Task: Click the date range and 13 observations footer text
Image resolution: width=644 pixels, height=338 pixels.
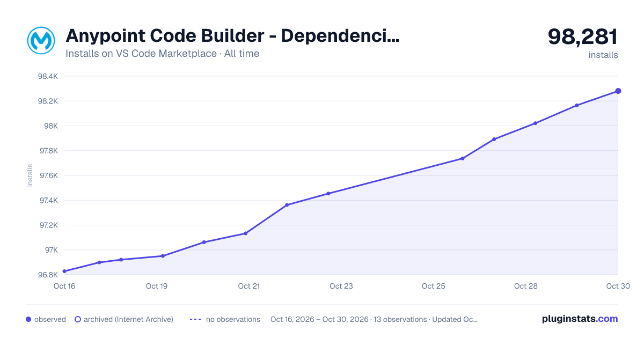Action: (x=374, y=319)
